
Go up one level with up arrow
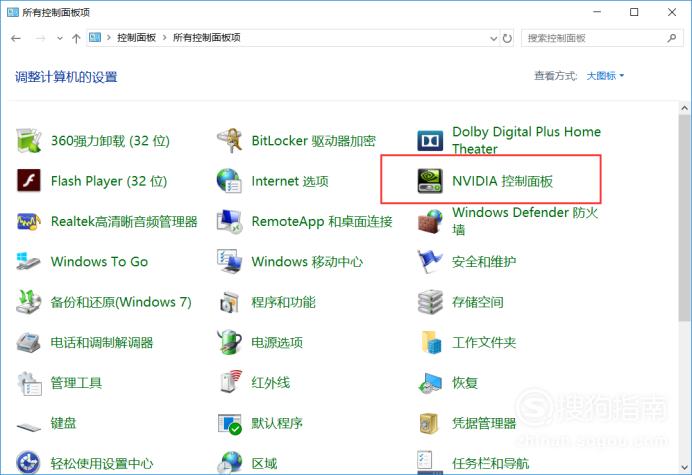coord(76,38)
